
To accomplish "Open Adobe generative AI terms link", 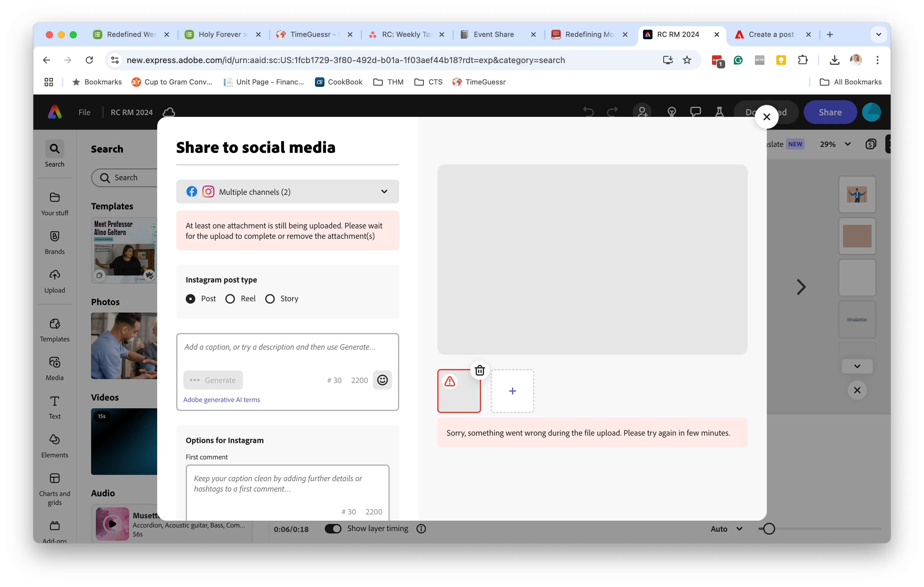I will point(221,400).
